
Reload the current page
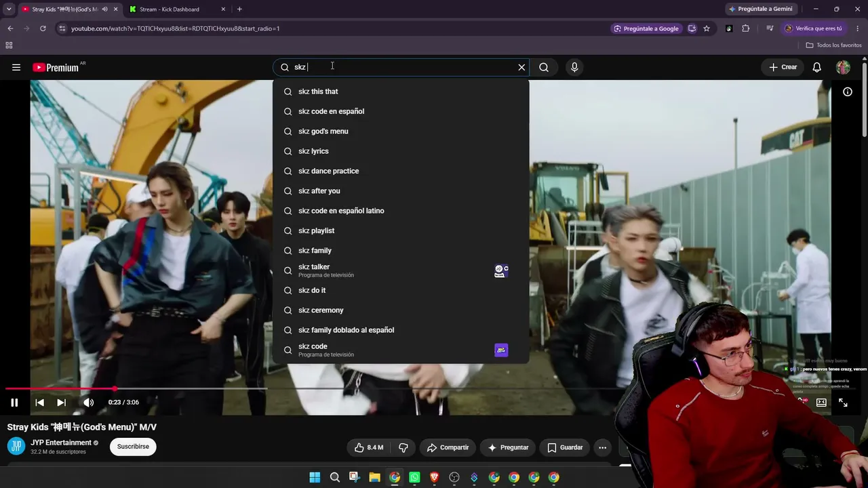(43, 28)
